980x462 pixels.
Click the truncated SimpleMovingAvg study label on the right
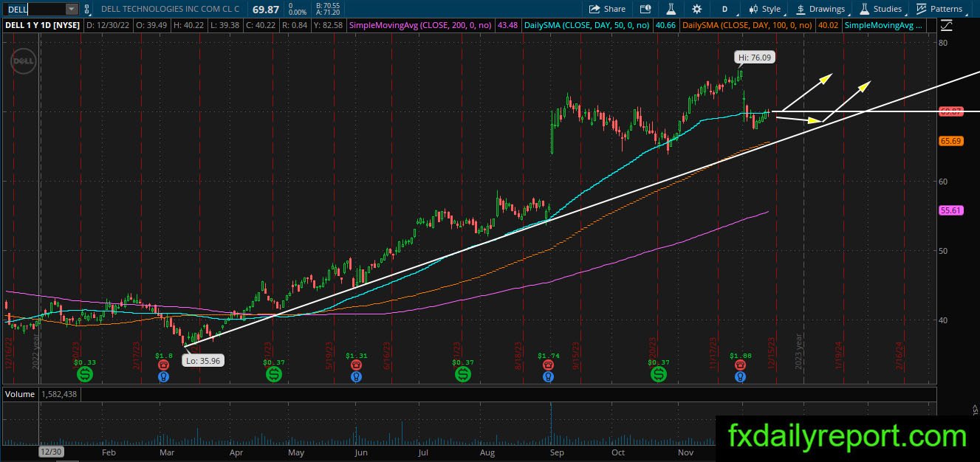click(883, 25)
